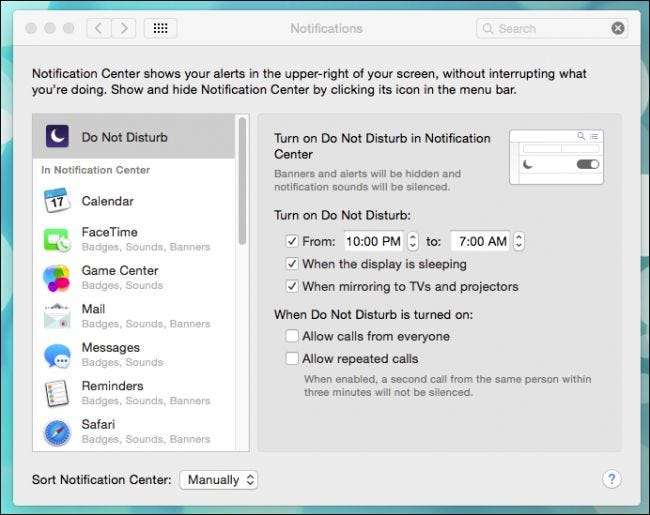Open Messages notification settings icon
This screenshot has height=515, width=650.
pyautogui.click(x=56, y=354)
